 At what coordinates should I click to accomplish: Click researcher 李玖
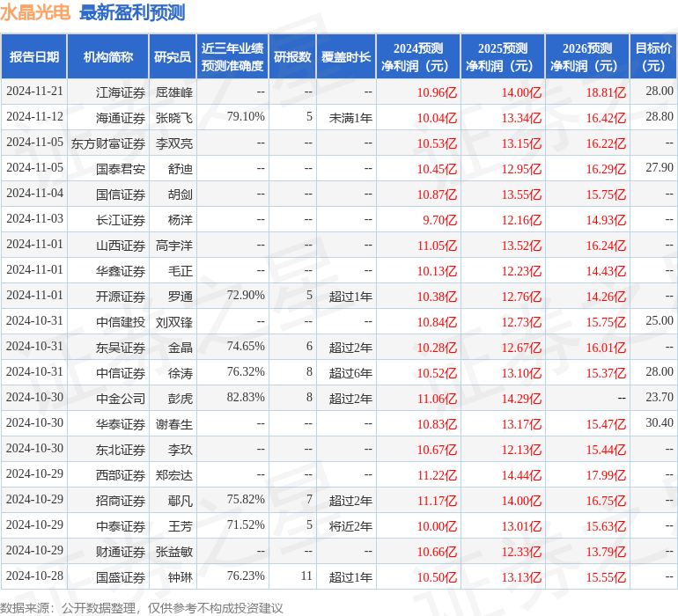(181, 449)
